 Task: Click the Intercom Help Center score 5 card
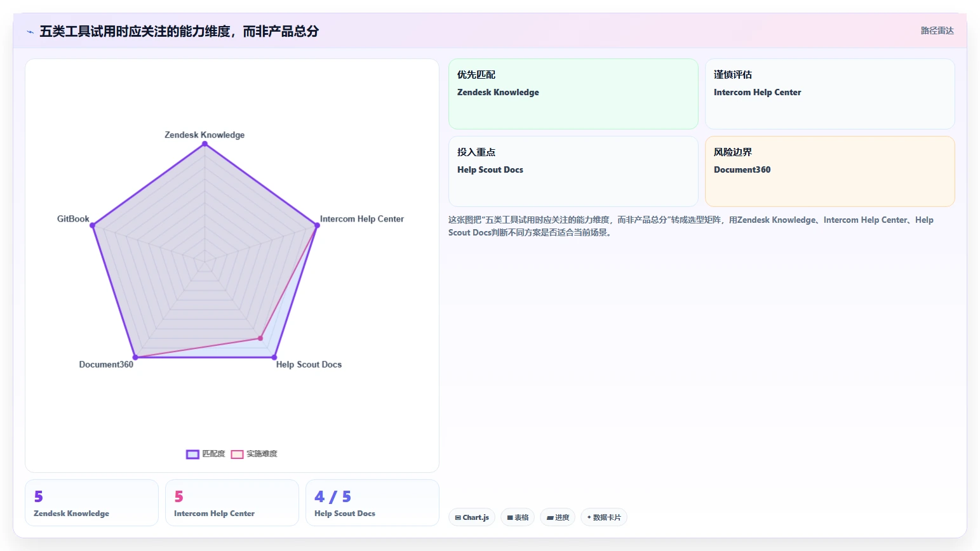(232, 503)
